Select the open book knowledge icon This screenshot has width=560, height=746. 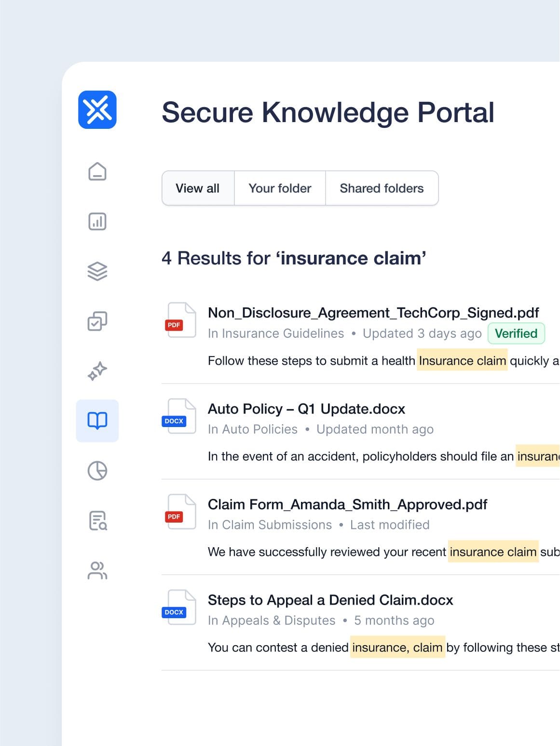pyautogui.click(x=97, y=421)
